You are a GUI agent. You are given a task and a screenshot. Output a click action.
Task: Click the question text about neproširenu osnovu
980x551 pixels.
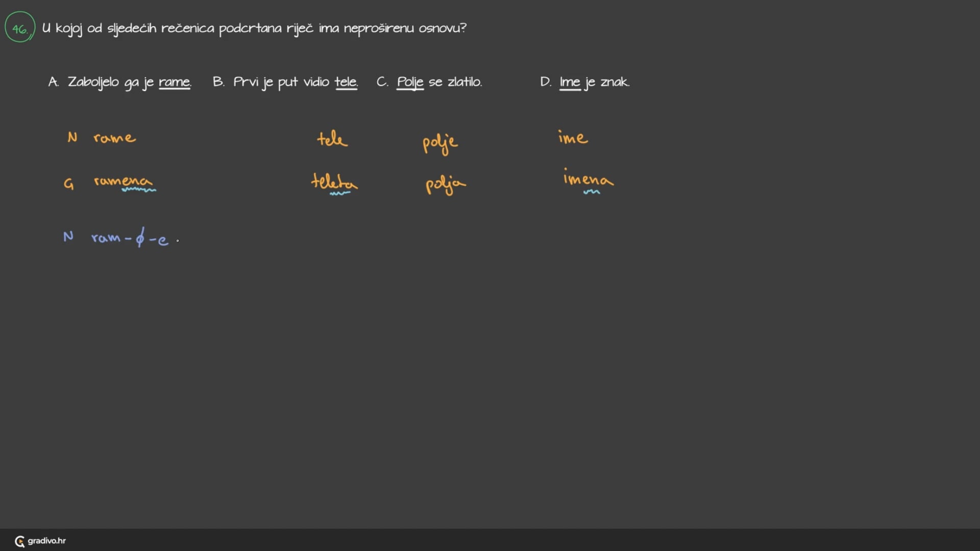(x=254, y=28)
